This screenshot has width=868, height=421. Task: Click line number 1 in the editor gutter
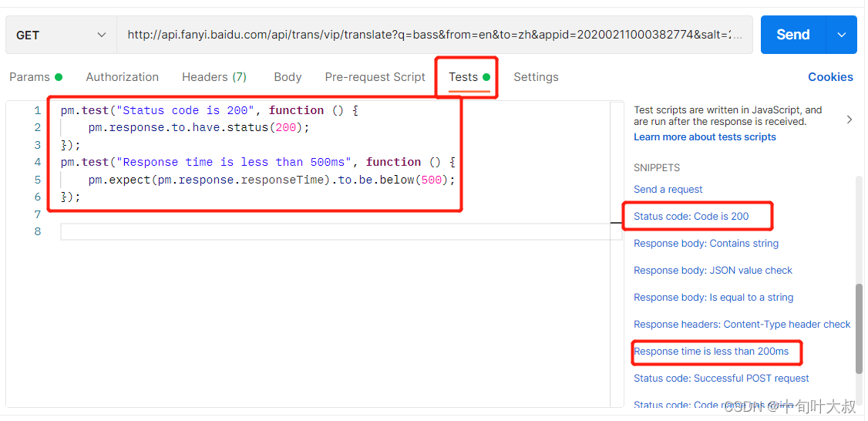(37, 110)
